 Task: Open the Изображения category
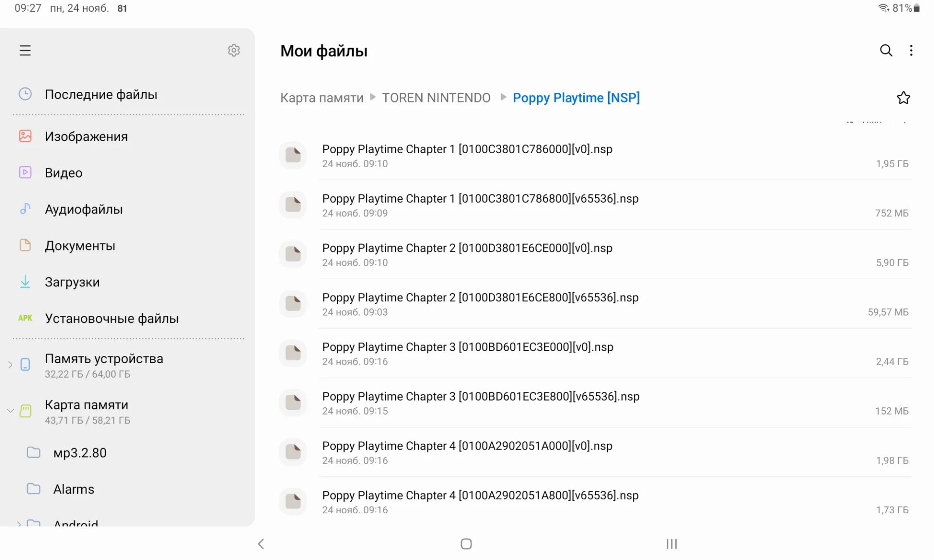(86, 136)
